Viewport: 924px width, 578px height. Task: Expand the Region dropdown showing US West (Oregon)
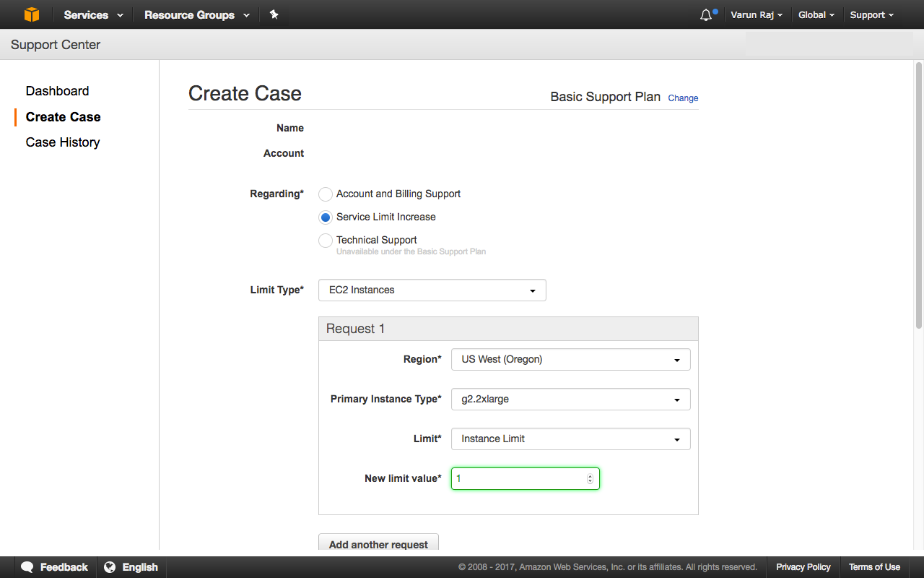tap(570, 360)
